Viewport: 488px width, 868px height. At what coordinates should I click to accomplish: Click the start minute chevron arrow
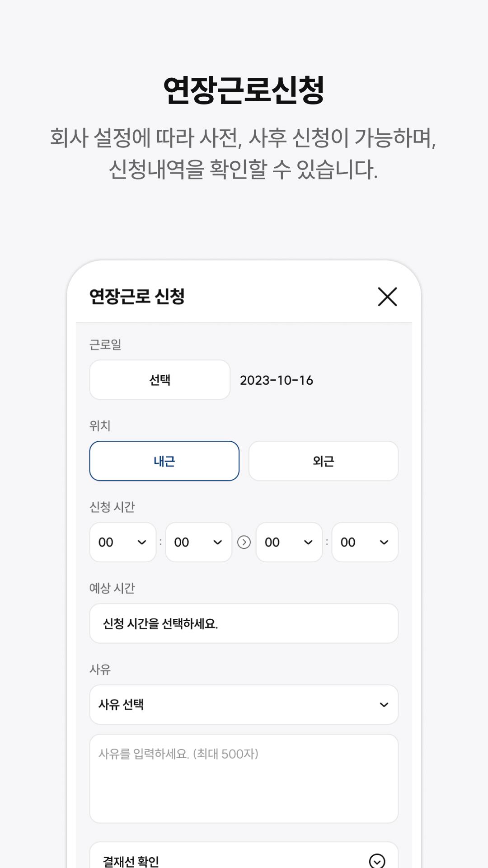[218, 542]
